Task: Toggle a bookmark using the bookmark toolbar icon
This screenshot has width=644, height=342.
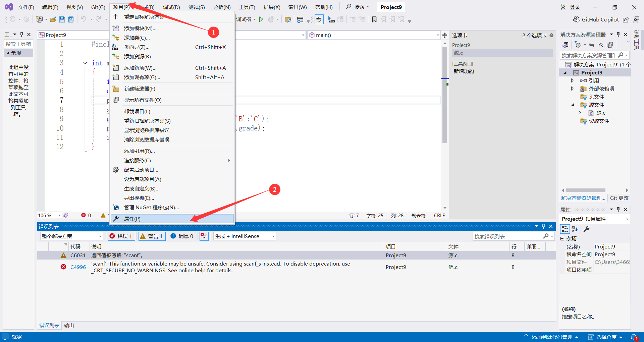Action: [374, 19]
